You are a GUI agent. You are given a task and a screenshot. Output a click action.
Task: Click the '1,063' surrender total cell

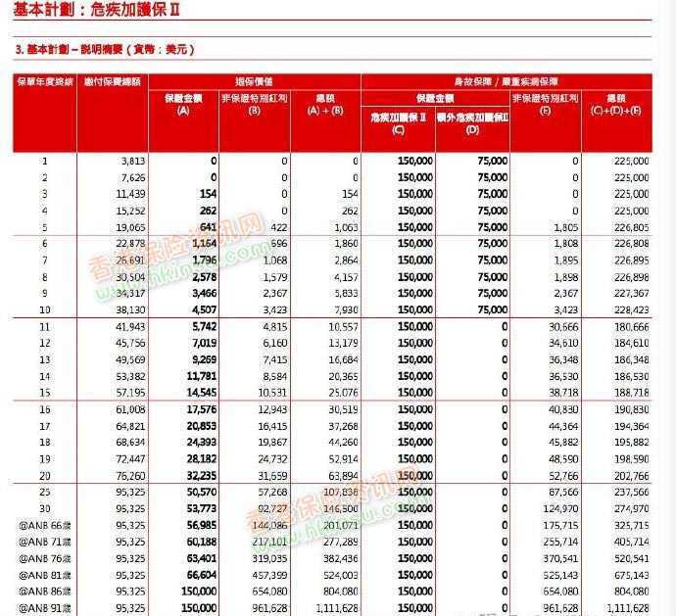tap(346, 227)
